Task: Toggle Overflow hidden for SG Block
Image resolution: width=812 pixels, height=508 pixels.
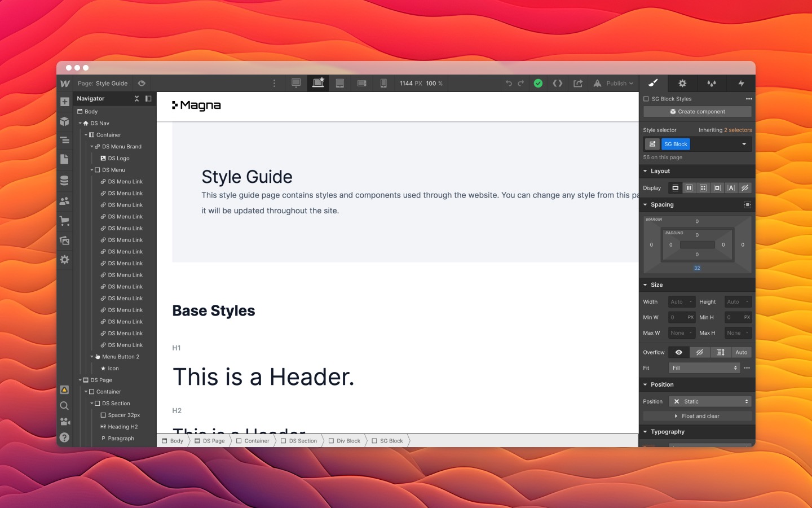Action: tap(700, 352)
